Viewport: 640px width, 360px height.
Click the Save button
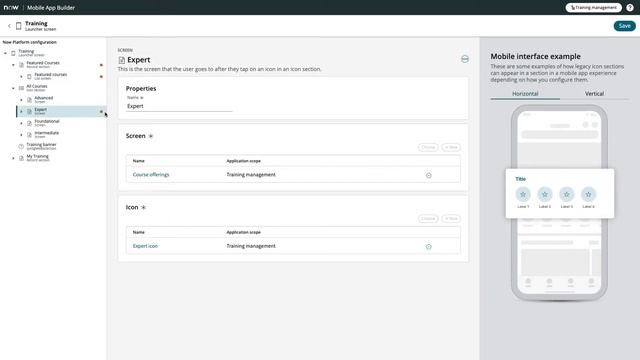click(x=624, y=26)
